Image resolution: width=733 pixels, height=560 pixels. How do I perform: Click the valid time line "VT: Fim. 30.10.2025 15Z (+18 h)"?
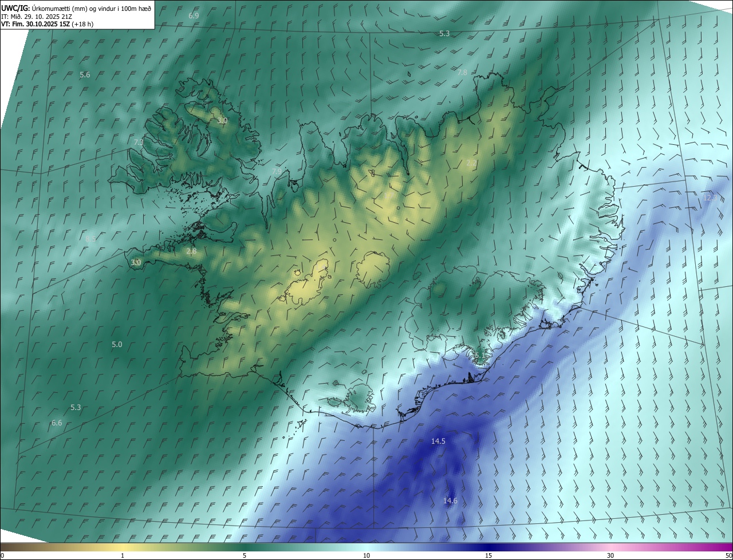click(47, 24)
